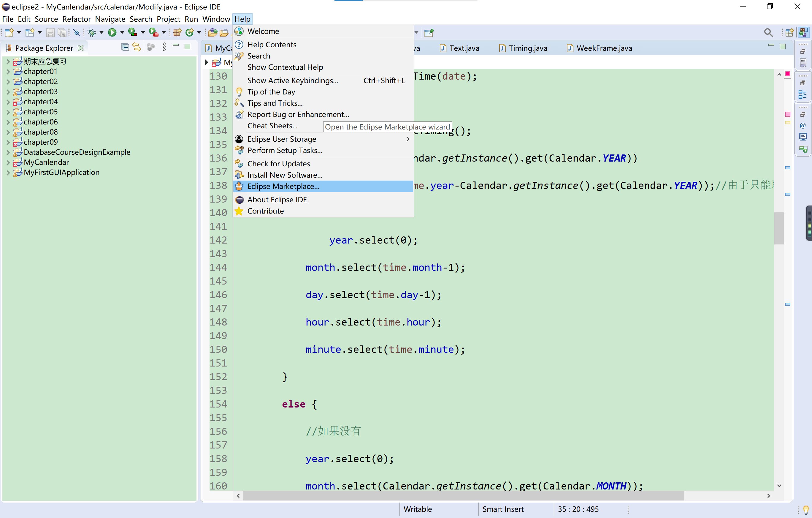The width and height of the screenshot is (812, 518).
Task: Run the application using the green Run icon
Action: click(112, 32)
